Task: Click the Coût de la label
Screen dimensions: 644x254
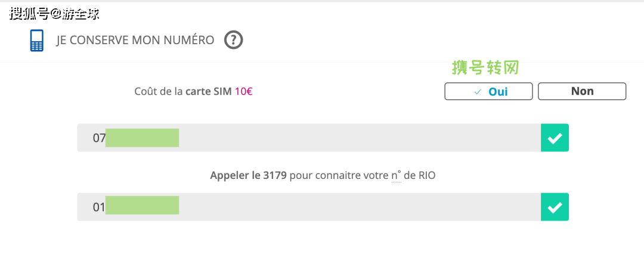Action: [159, 92]
